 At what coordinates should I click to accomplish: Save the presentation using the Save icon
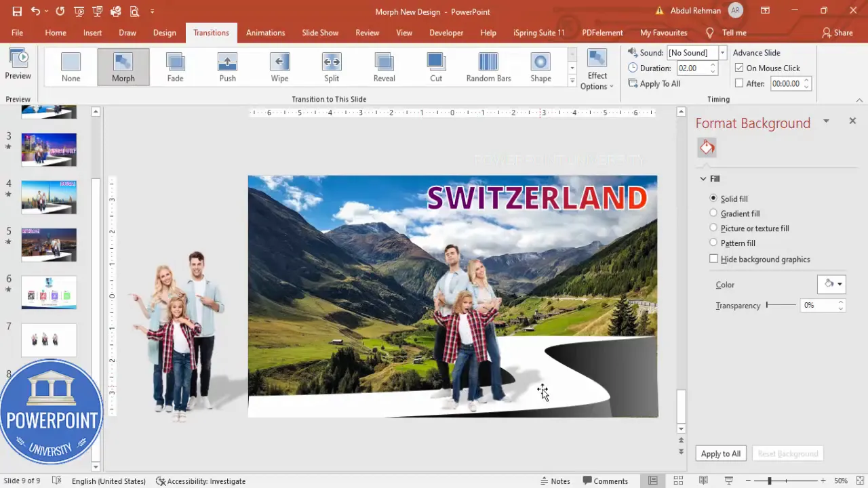17,12
